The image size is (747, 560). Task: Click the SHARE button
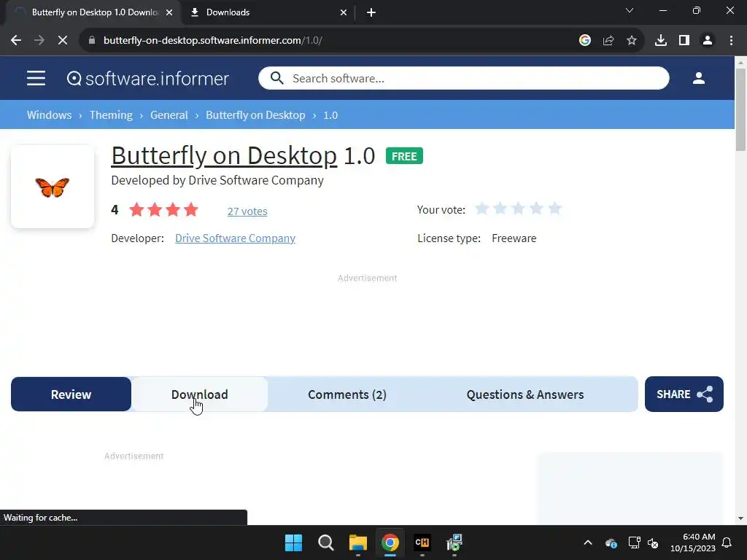pyautogui.click(x=684, y=394)
